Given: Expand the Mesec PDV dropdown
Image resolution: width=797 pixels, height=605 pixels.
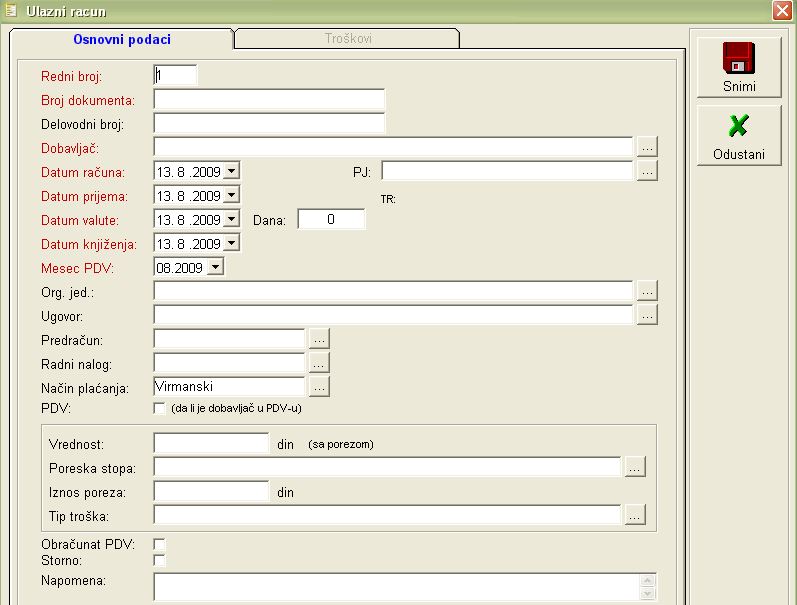Looking at the screenshot, I should coord(216,268).
